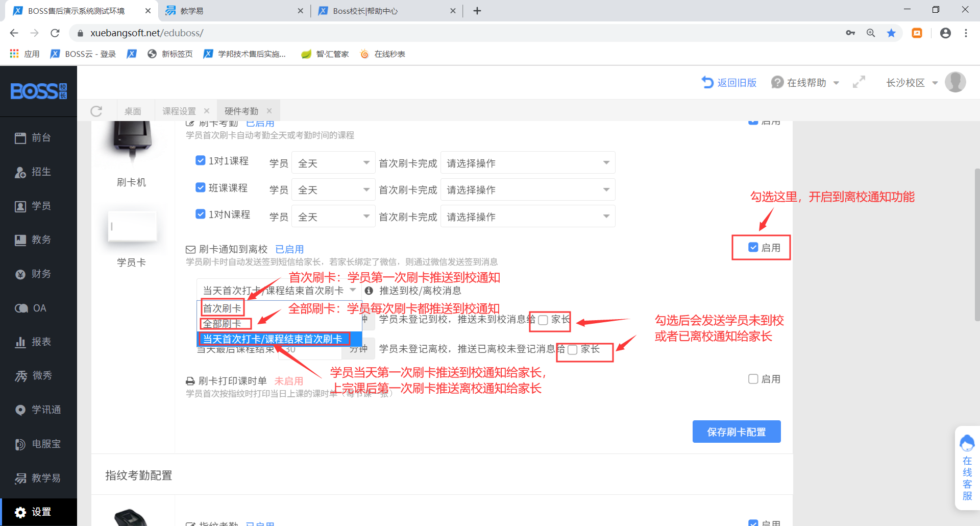Switch to the 桌面 tab

click(x=133, y=111)
